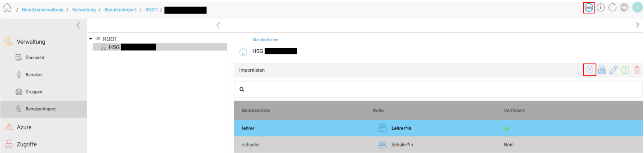Select the schueler row in the table

(x=438, y=145)
